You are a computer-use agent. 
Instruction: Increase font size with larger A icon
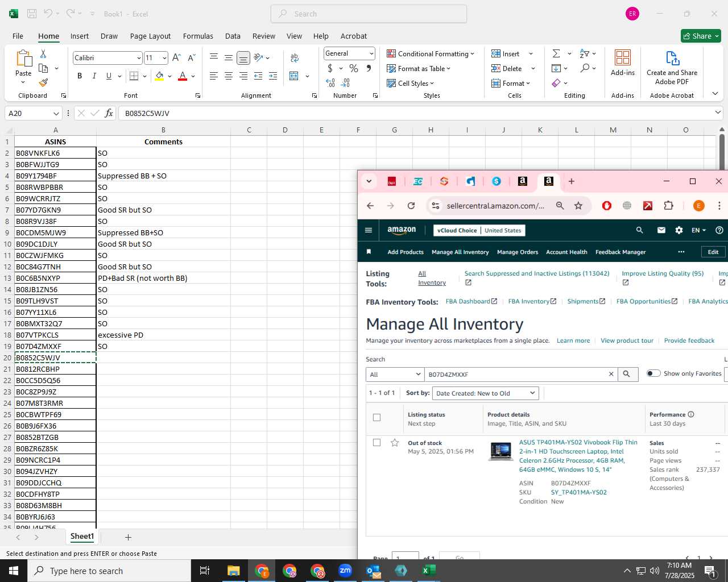tap(176, 57)
